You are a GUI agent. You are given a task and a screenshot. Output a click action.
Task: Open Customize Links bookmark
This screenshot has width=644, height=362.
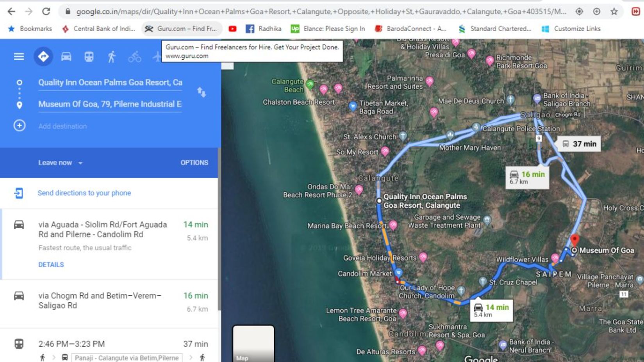click(x=571, y=28)
